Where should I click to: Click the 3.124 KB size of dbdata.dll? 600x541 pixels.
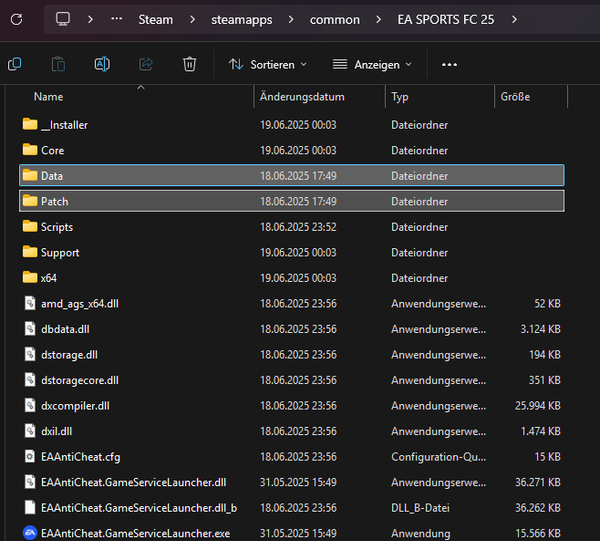540,329
